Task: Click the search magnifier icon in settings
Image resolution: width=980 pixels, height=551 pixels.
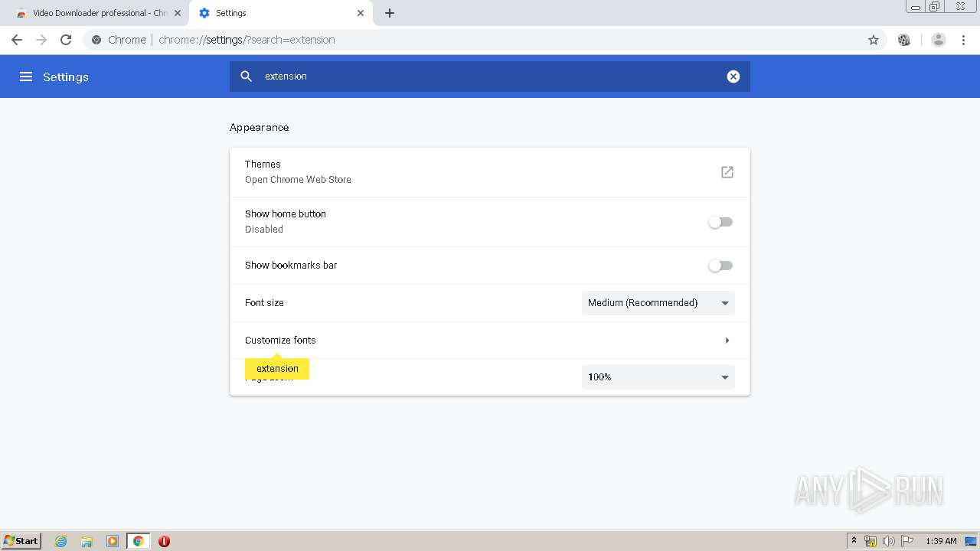Action: 246,77
